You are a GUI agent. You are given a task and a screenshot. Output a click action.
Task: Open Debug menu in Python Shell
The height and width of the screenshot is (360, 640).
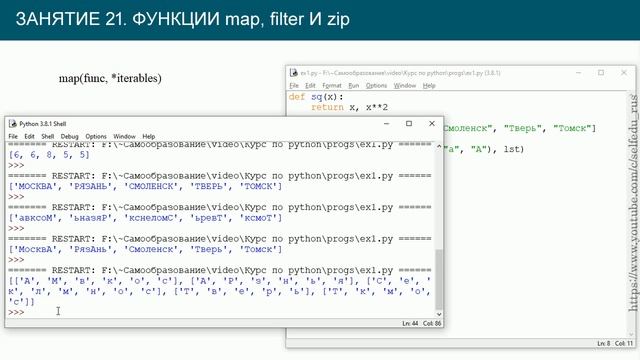[69, 136]
